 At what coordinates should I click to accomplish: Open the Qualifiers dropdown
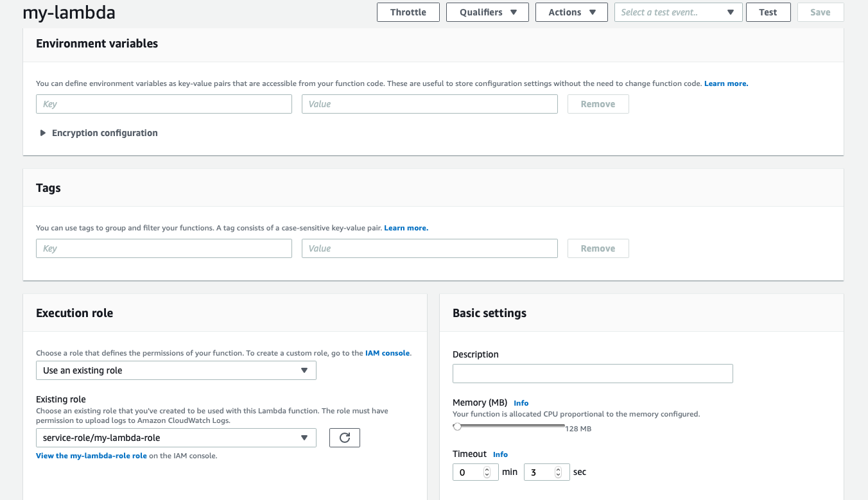point(487,12)
